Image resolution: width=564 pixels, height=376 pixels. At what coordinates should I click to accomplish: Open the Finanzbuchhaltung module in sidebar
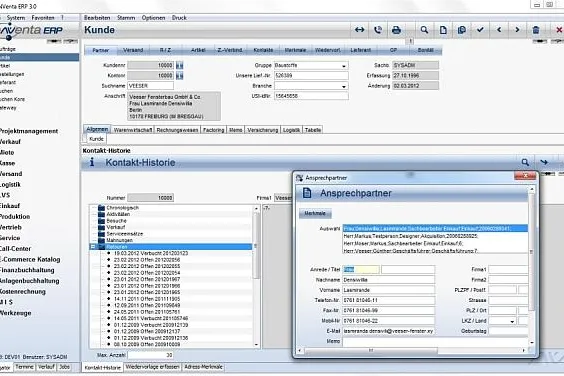(27, 270)
